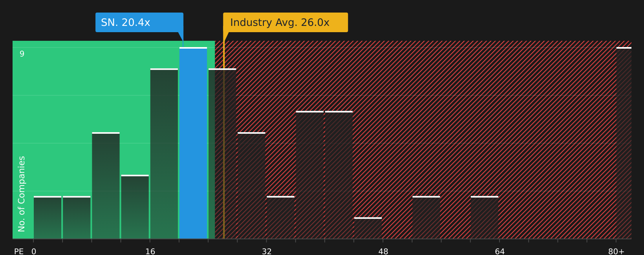644x255 pixels.
Task: Select the bar for PE 40 to 44
Action: [x=339, y=175]
